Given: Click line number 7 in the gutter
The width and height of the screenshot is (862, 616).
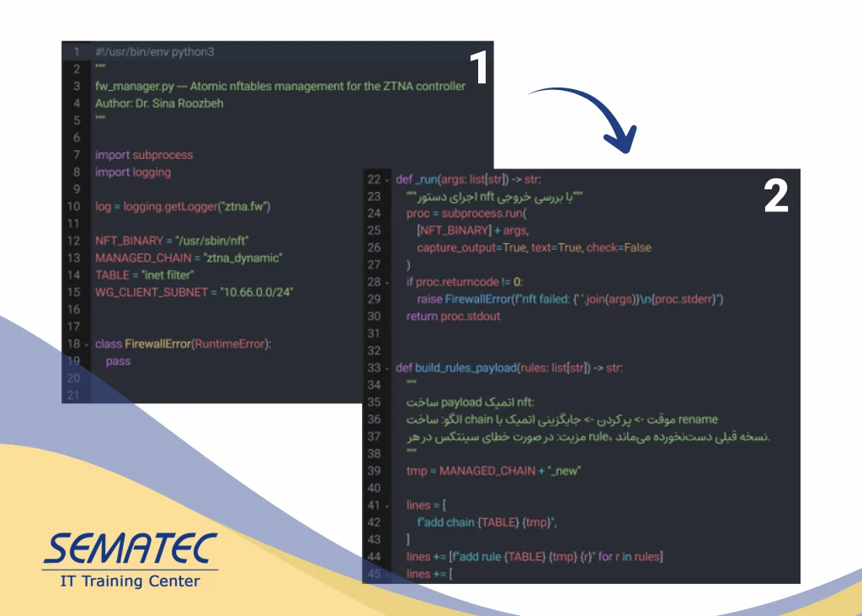Looking at the screenshot, I should (77, 155).
